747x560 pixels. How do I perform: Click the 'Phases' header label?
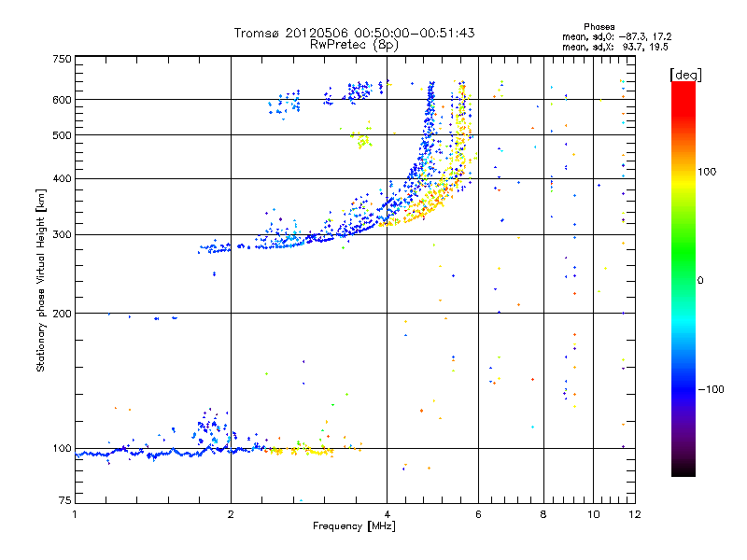pyautogui.click(x=599, y=27)
